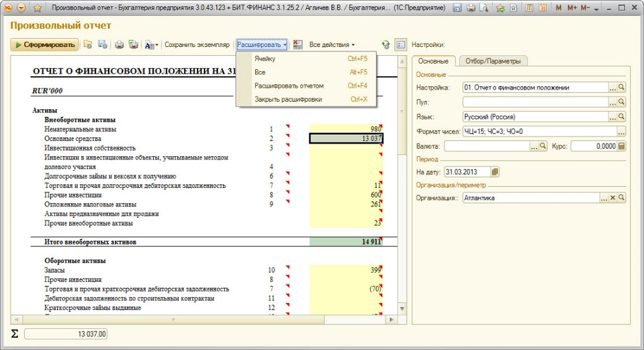Image resolution: width=644 pixels, height=350 pixels.
Task: Add to favorites with the star icon
Action: coord(37,8)
